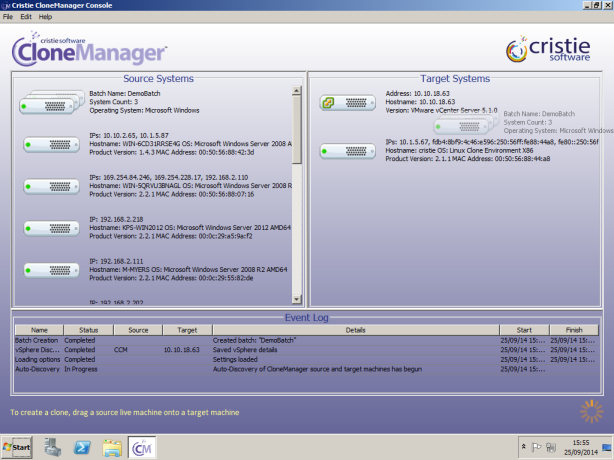Sort Event Log by the Name column header
Image resolution: width=614 pixels, height=460 pixels.
coord(39,330)
